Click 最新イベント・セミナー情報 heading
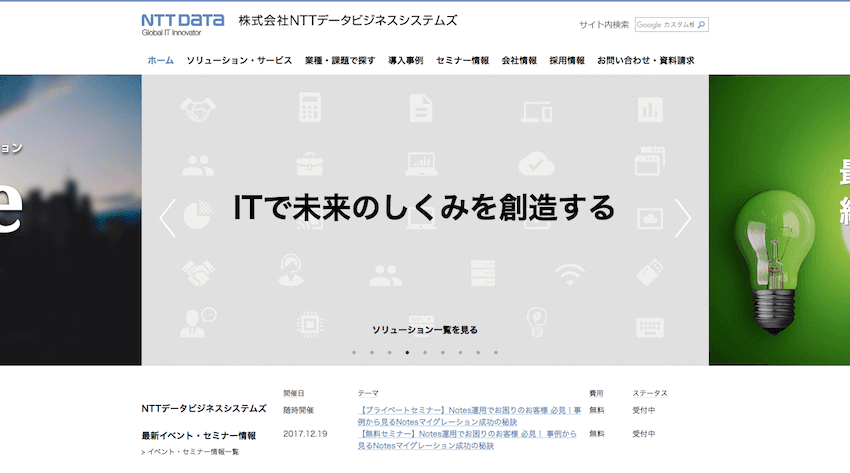 click(198, 436)
